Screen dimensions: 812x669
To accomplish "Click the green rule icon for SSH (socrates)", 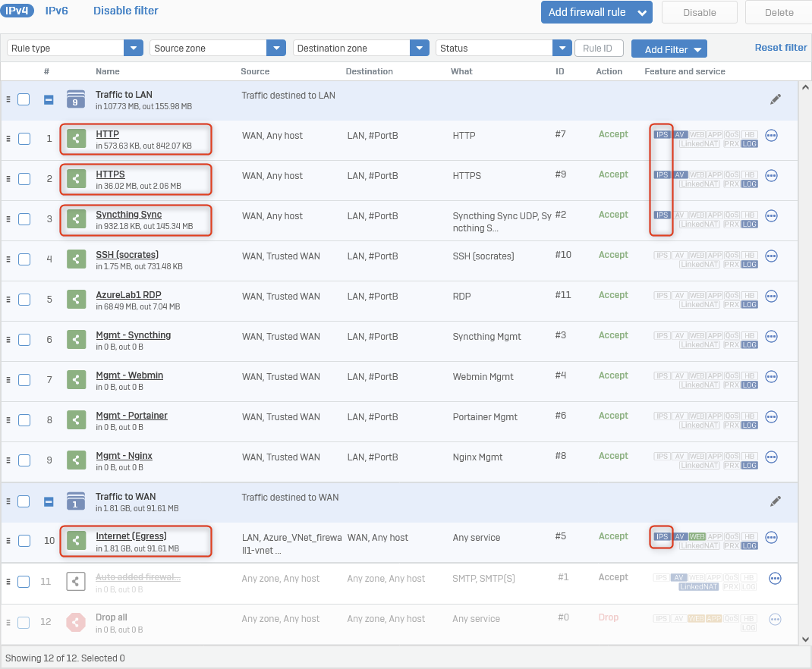I will (x=76, y=259).
